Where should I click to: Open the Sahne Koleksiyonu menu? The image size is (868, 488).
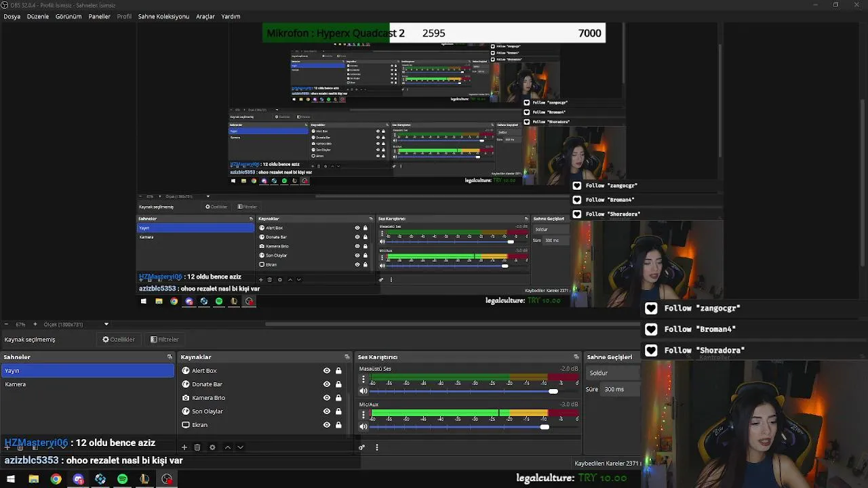(163, 16)
